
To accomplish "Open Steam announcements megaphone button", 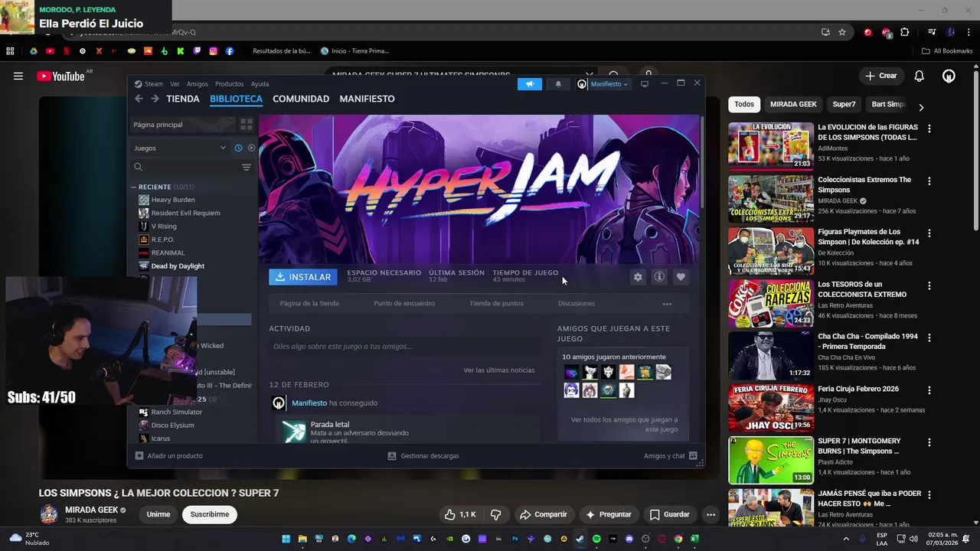I will (x=529, y=84).
